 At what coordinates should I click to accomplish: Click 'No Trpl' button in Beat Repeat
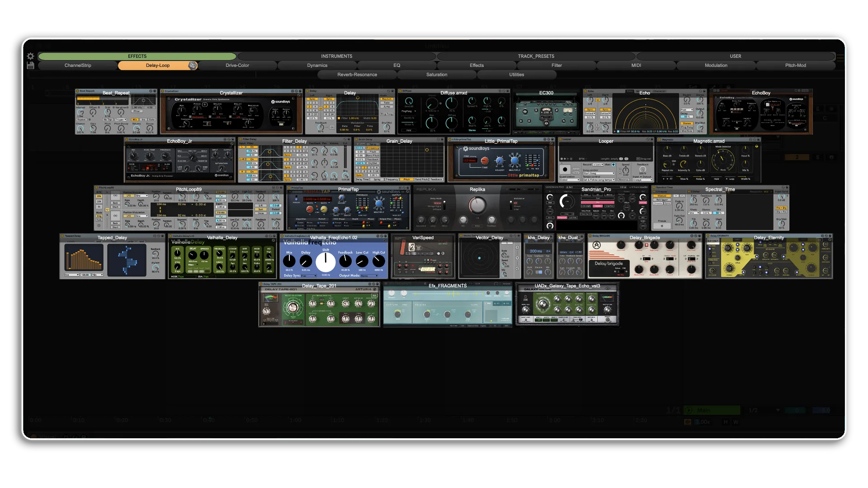tap(108, 119)
